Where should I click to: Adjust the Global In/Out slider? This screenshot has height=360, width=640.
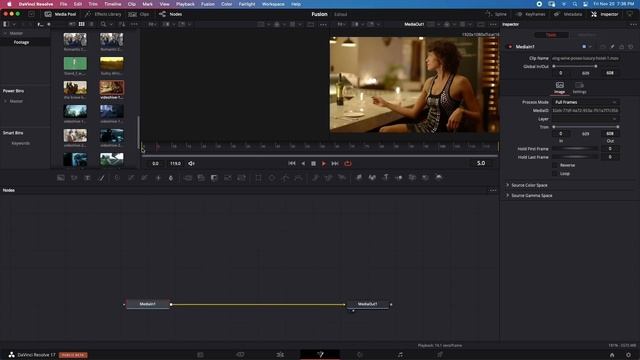(x=575, y=67)
